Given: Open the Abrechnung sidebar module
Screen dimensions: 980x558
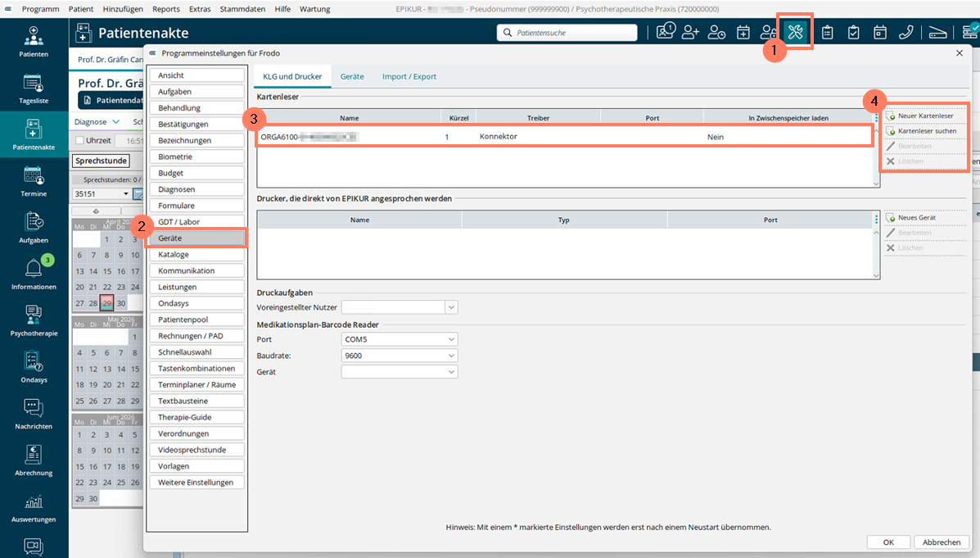Looking at the screenshot, I should (34, 460).
